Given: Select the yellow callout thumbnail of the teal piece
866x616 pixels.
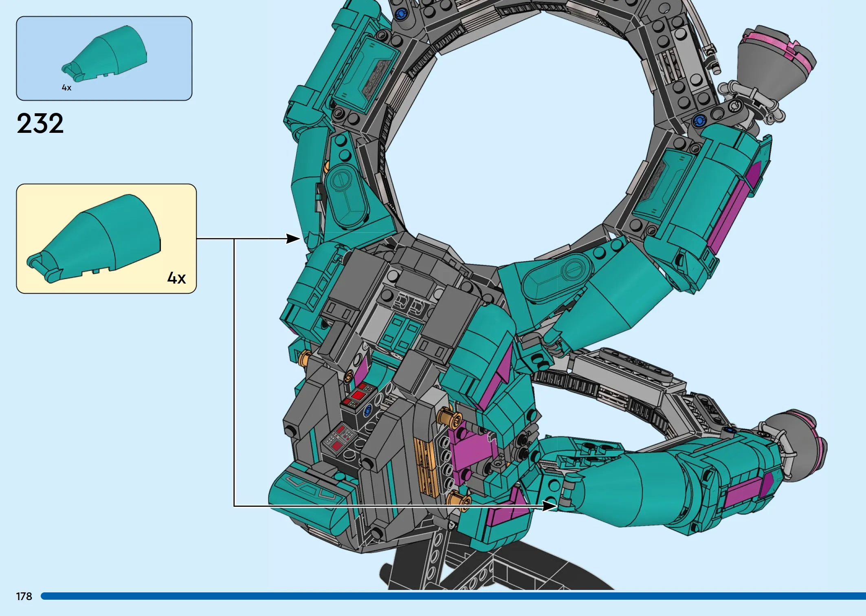Looking at the screenshot, I should point(94,238).
